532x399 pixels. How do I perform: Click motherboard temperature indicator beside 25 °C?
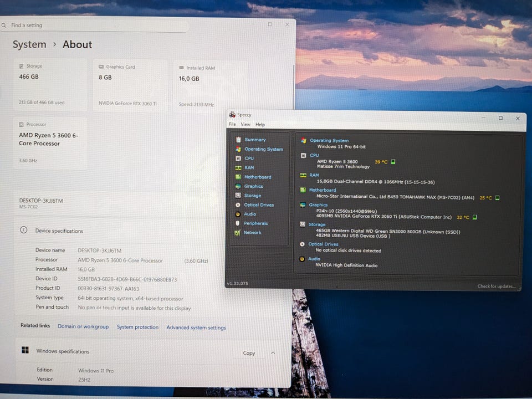498,197
